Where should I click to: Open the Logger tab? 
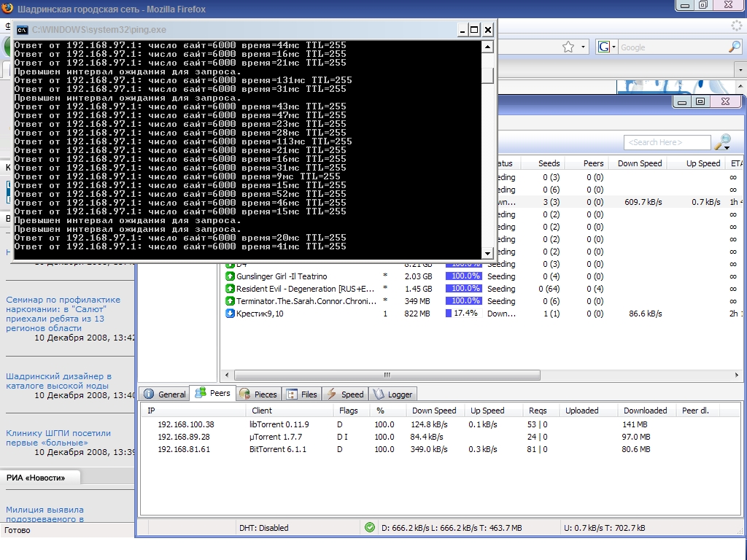coord(393,394)
